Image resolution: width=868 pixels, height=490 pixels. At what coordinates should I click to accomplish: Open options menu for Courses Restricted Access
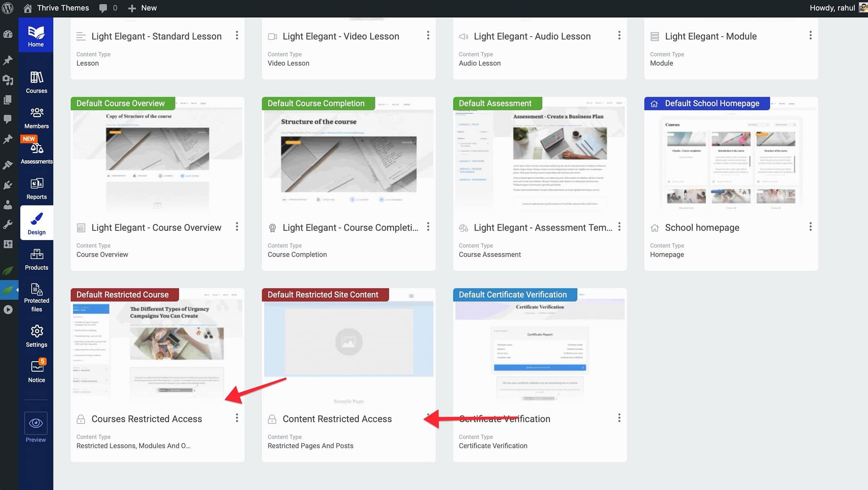(237, 418)
